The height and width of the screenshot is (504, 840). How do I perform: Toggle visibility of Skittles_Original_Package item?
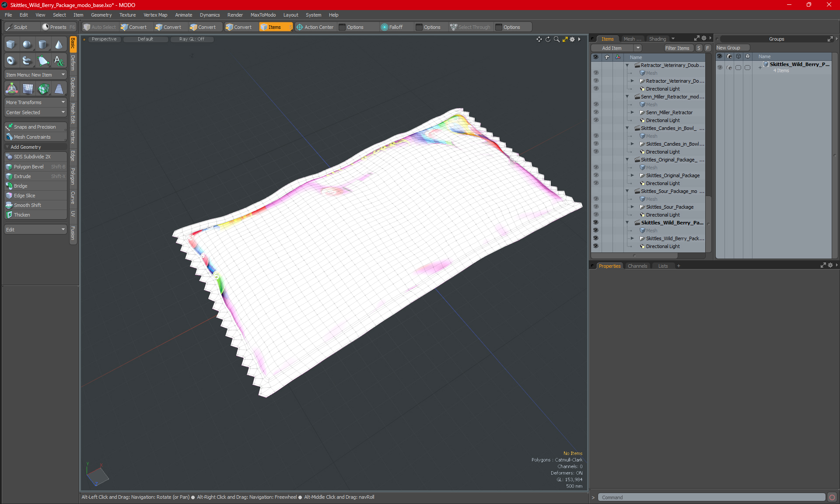(x=595, y=175)
